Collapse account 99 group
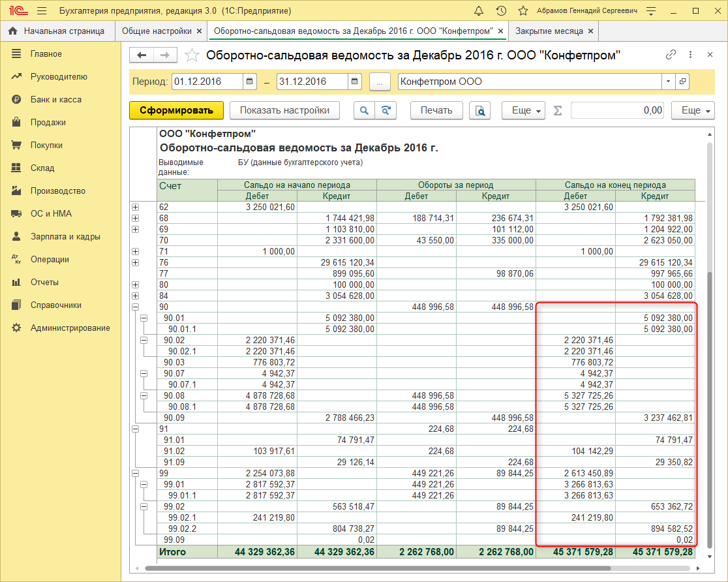The width and height of the screenshot is (728, 582). [136, 473]
